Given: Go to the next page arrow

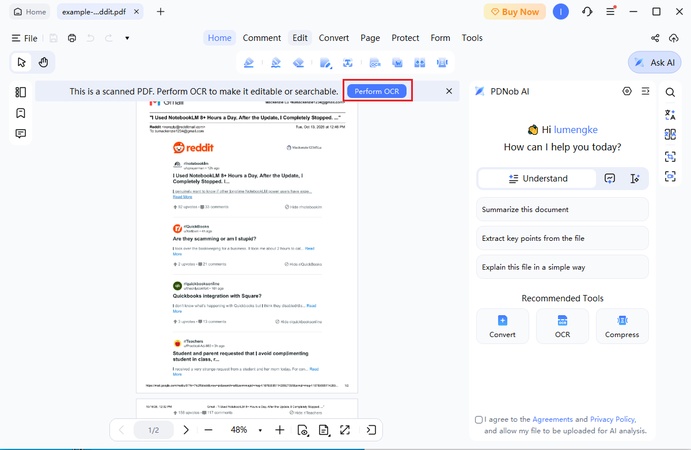Looking at the screenshot, I should pyautogui.click(x=186, y=430).
